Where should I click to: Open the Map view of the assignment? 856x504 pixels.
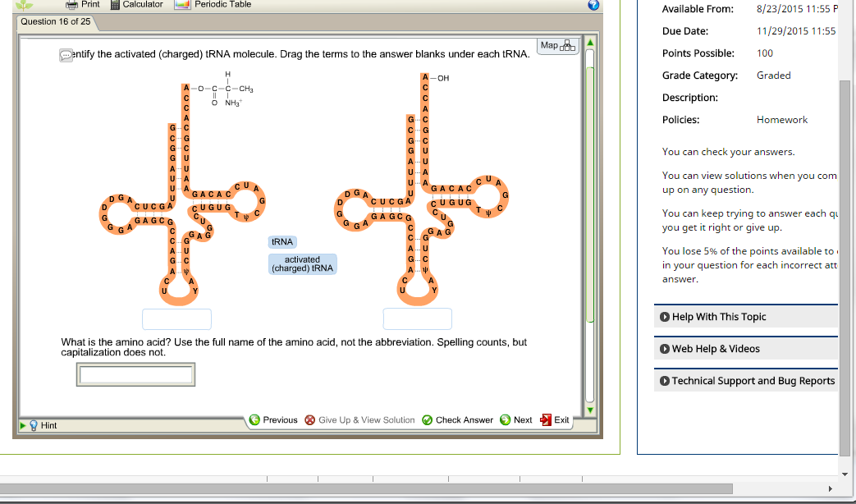pos(557,45)
